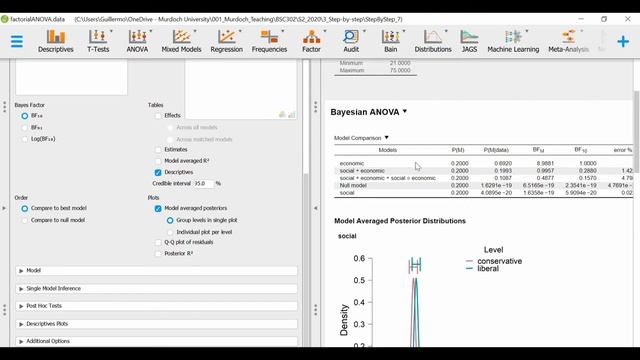
Task: Uncheck the Descriptives checkbox
Action: tap(158, 172)
